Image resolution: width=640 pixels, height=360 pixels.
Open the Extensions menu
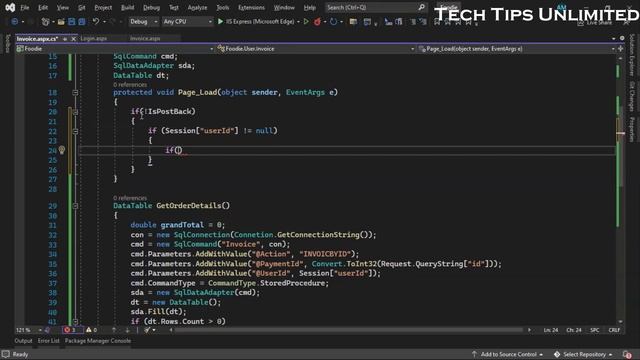(251, 7)
